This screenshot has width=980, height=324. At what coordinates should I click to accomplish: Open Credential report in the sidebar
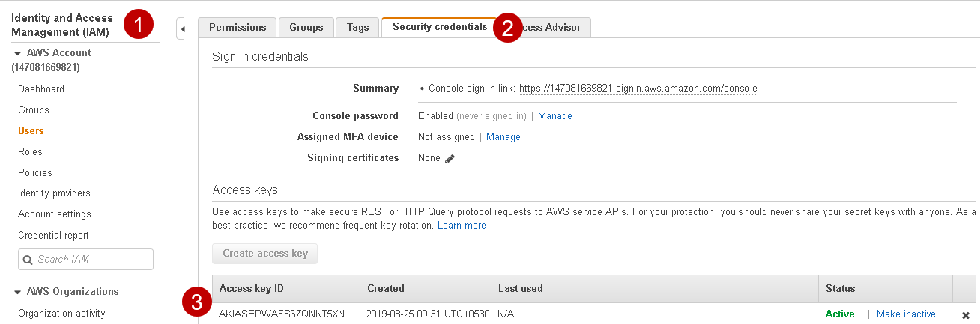coord(53,235)
